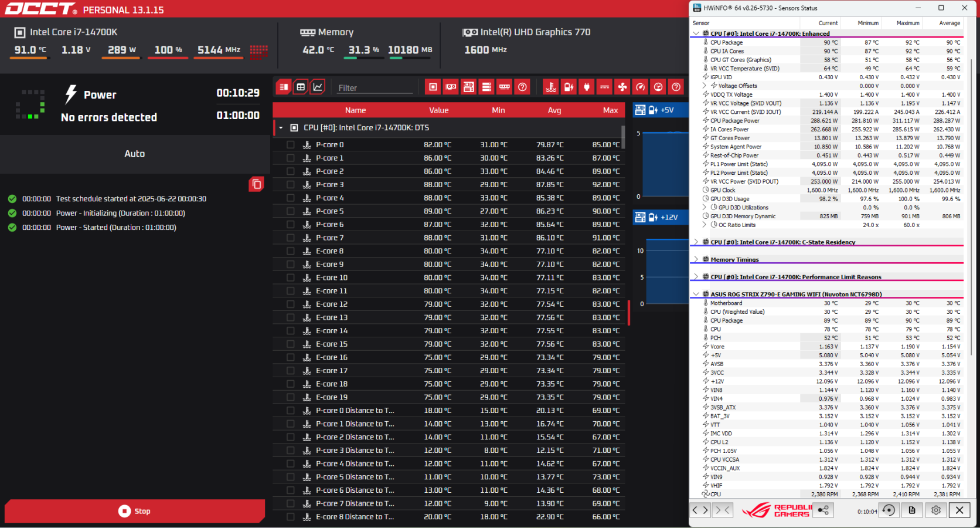Close HWiNFO sensors with X button at bottom
This screenshot has width=980, height=528.
pyautogui.click(x=959, y=510)
